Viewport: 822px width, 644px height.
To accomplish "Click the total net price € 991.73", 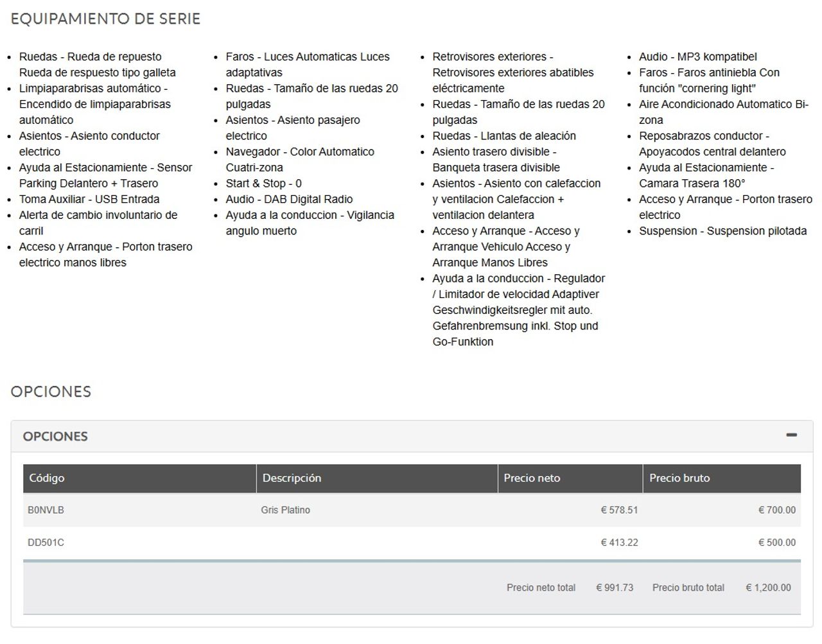I will [615, 587].
